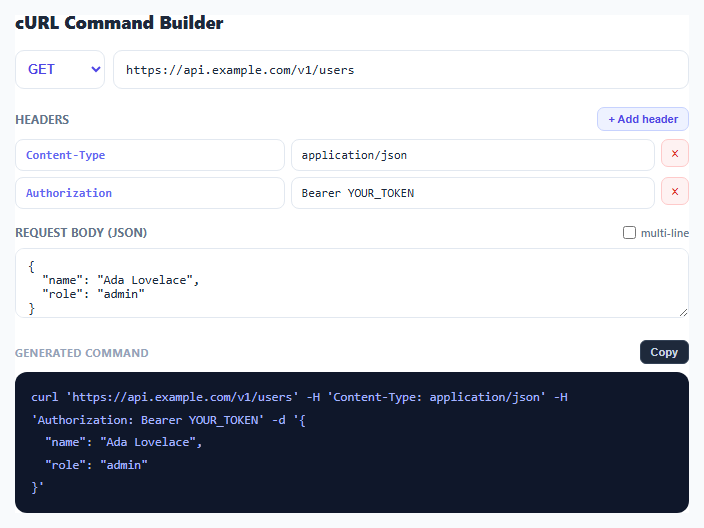Click the generated curl command output
Screen dimensions: 704x528
click(x=352, y=442)
